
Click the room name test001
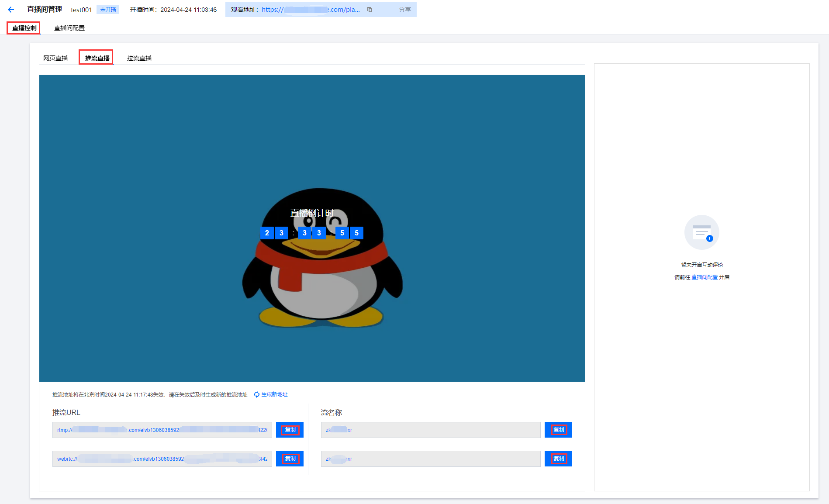81,10
